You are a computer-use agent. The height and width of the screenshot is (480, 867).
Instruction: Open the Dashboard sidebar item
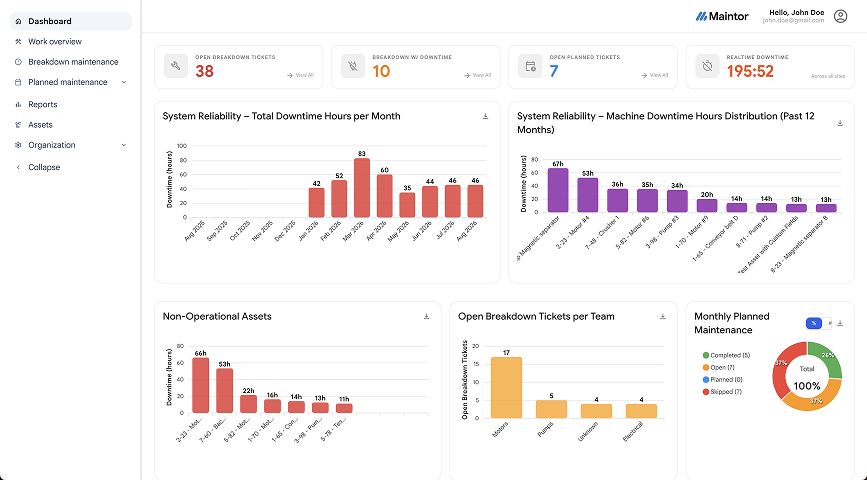coord(71,21)
